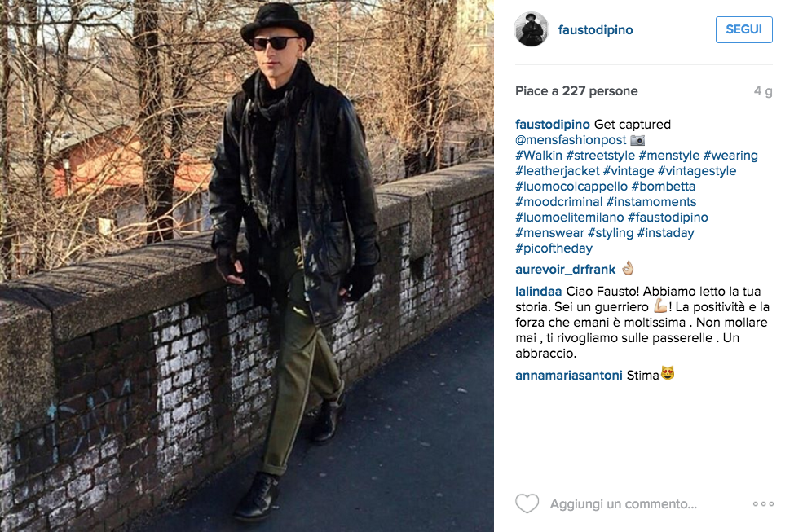Open the #luomoelitemilano hashtag
Image resolution: width=794 pixels, height=532 pixels.
click(569, 218)
